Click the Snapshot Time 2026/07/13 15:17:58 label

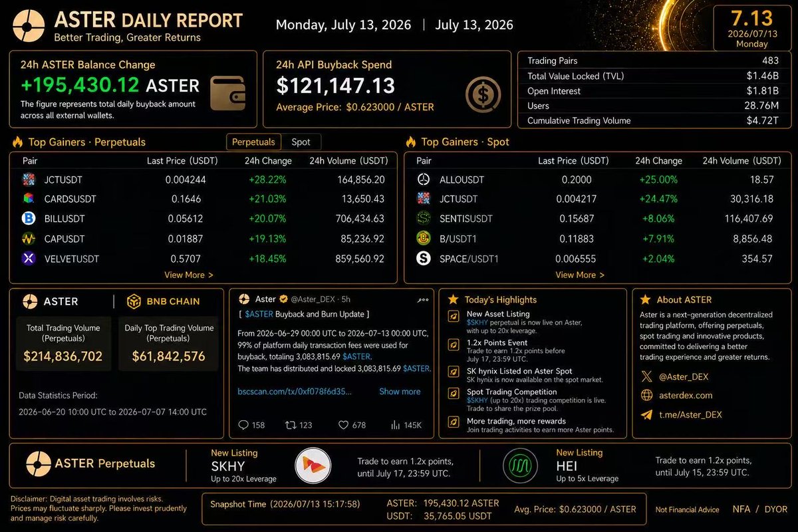[x=285, y=504]
